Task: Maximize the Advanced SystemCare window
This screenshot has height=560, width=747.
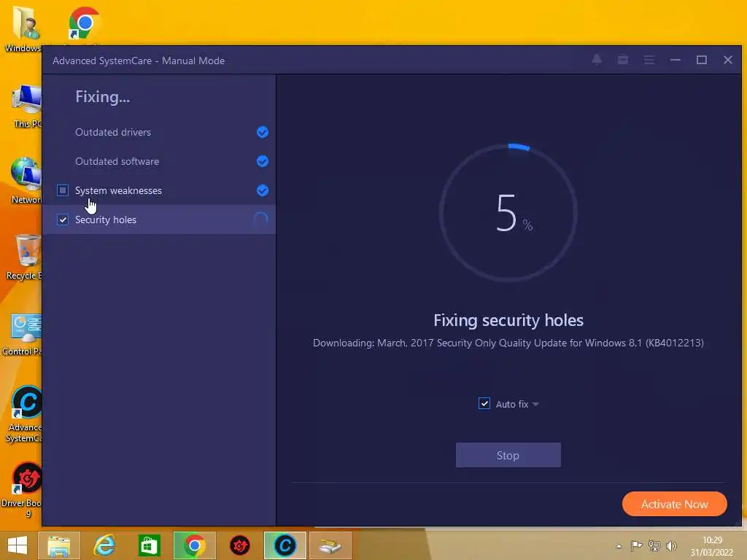Action: [x=701, y=60]
